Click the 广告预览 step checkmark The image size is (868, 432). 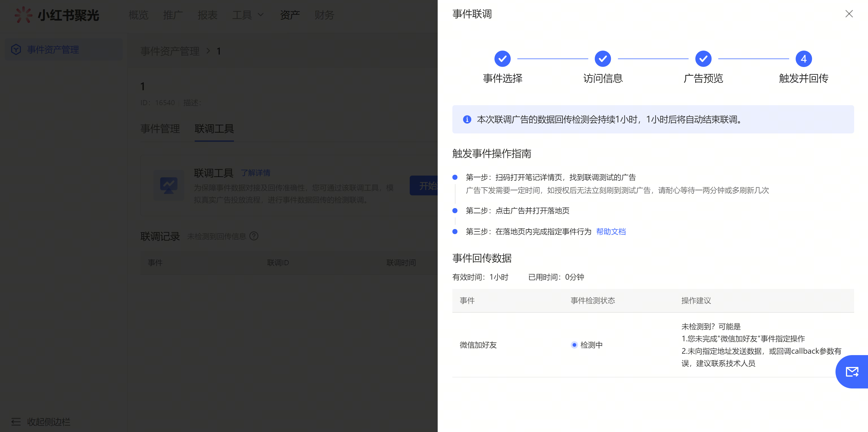[x=703, y=59]
